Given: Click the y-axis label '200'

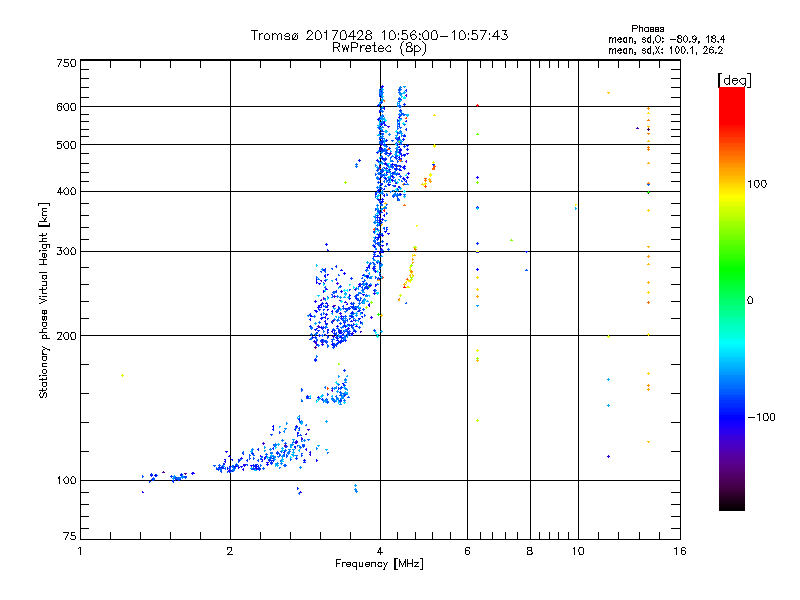Looking at the screenshot, I should [66, 336].
